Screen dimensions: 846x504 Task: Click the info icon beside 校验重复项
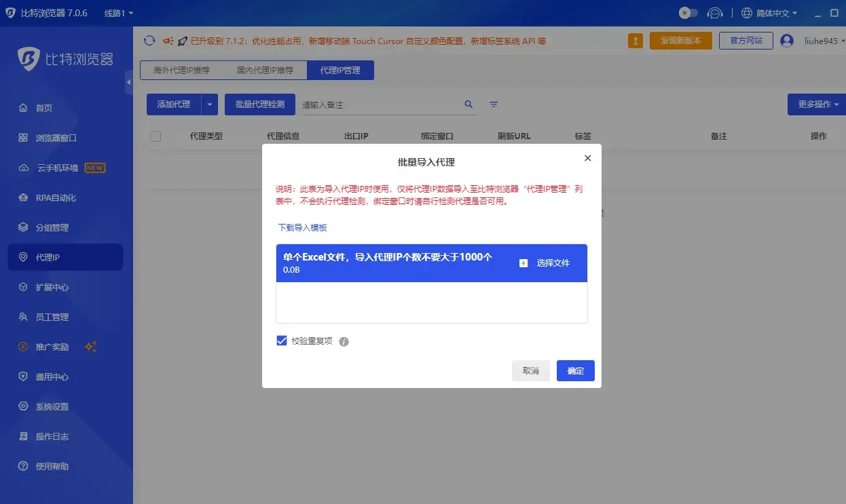(x=344, y=341)
